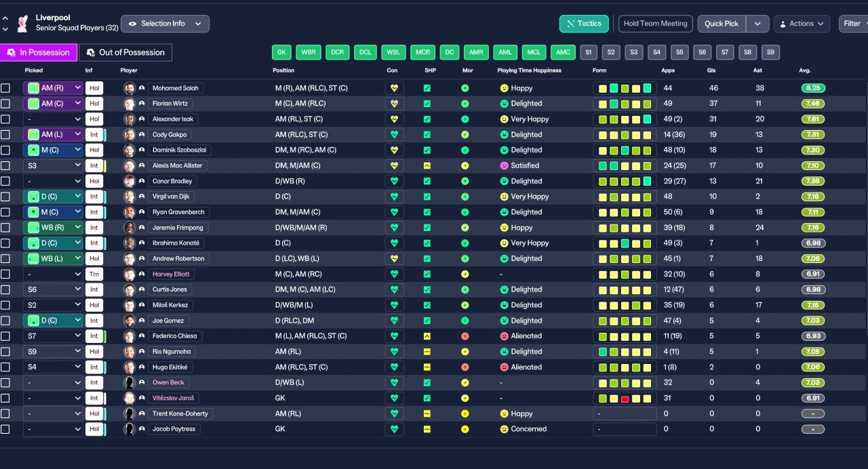Viewport: 868px width, 469px height.
Task: Click Federico Chiesa's red morale icon
Action: point(465,336)
